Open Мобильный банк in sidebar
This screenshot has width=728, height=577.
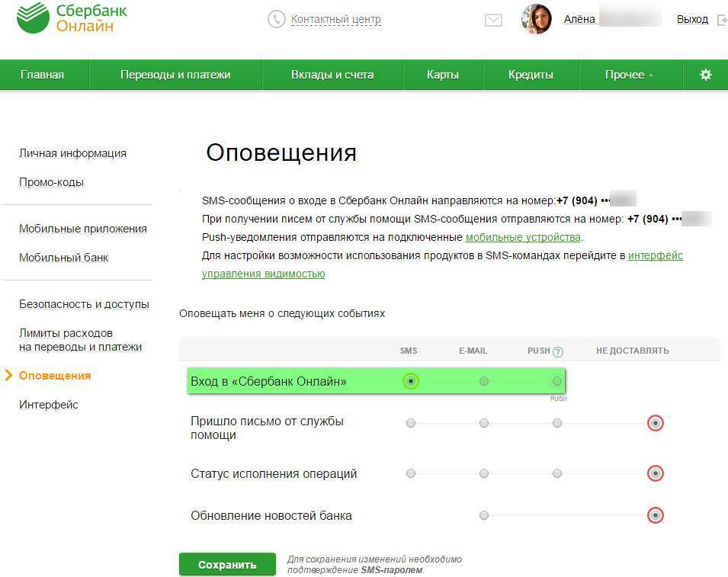(x=63, y=257)
